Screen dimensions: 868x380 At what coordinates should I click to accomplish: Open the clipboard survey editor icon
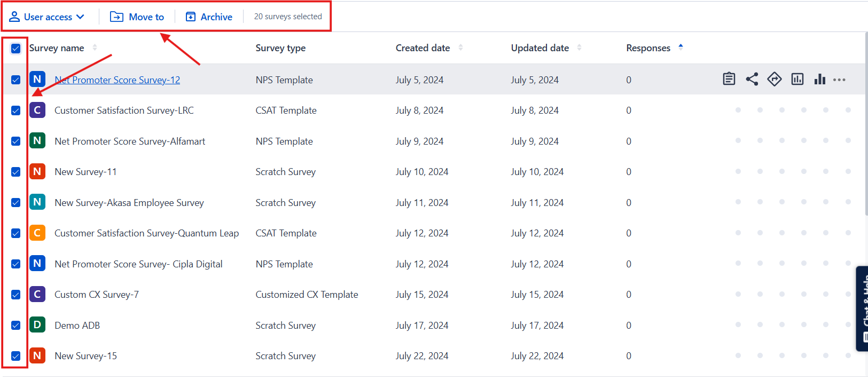click(x=729, y=79)
